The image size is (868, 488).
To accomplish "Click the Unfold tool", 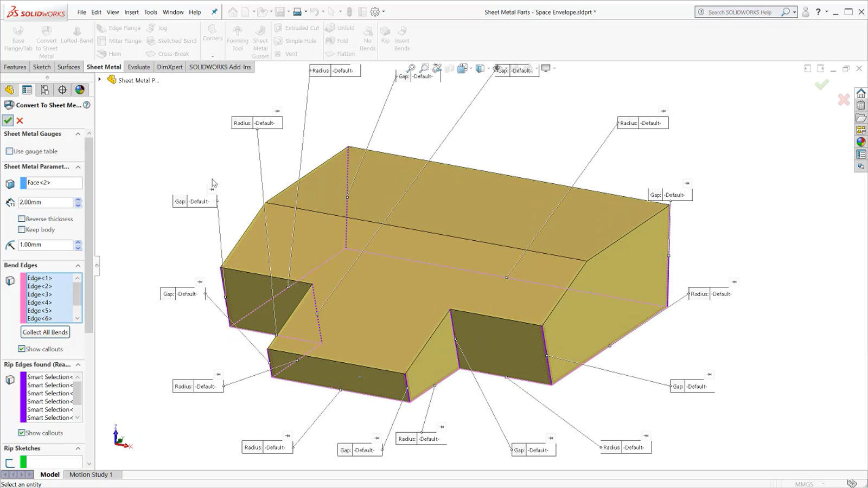I will tap(340, 28).
